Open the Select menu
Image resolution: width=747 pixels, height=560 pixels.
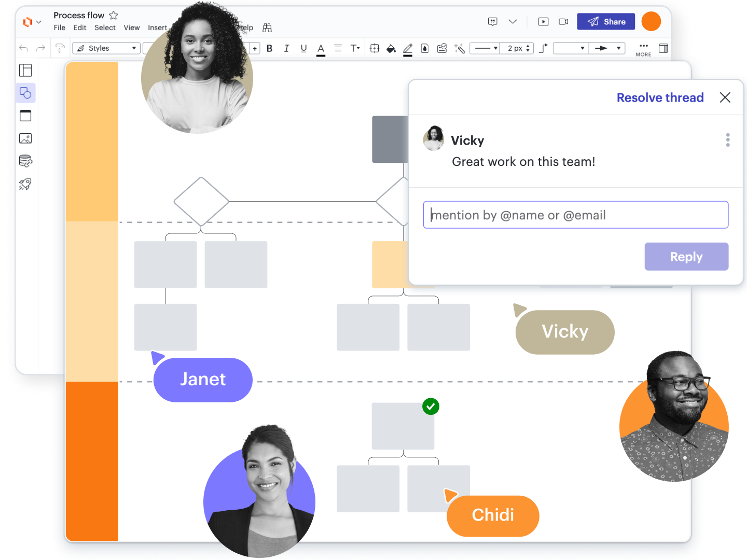pos(105,28)
